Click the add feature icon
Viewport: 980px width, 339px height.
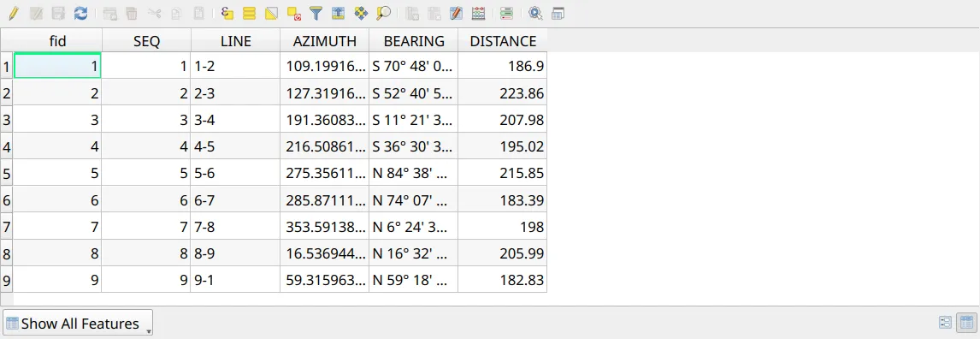point(109,13)
